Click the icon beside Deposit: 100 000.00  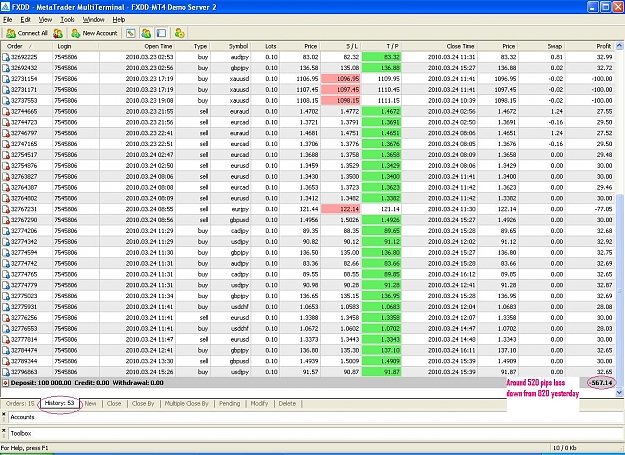[5, 383]
